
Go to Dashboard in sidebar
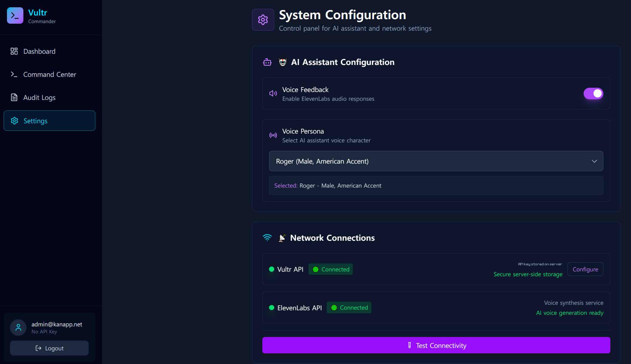click(39, 51)
